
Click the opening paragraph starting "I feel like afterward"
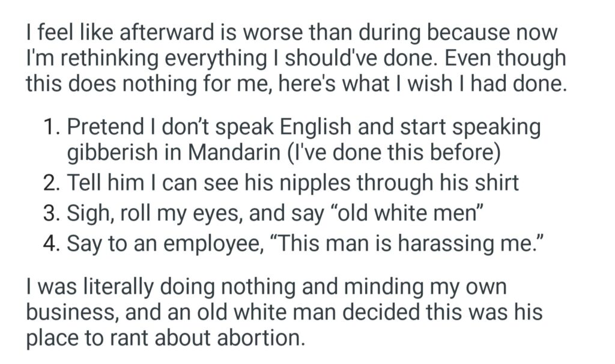pyautogui.click(x=295, y=58)
